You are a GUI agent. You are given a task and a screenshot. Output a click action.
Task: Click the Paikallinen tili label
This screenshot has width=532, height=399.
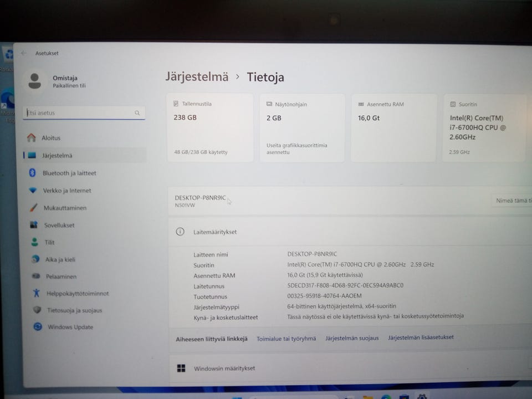point(69,85)
